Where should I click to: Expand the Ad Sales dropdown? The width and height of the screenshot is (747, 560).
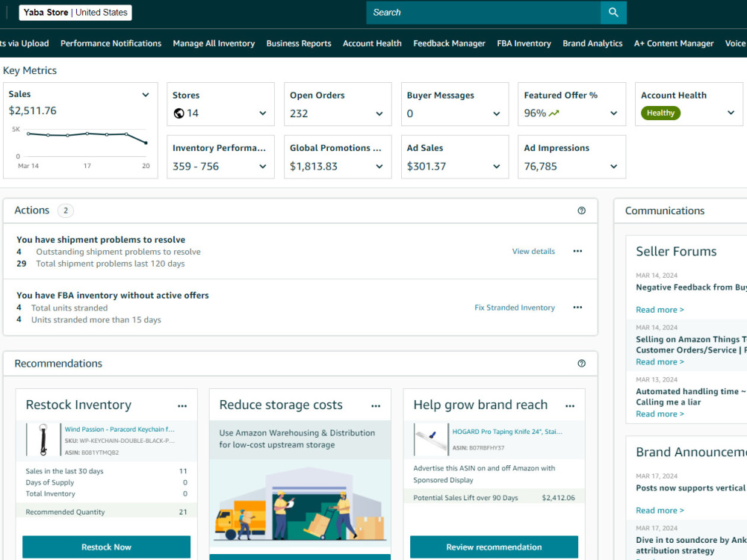coord(497,167)
